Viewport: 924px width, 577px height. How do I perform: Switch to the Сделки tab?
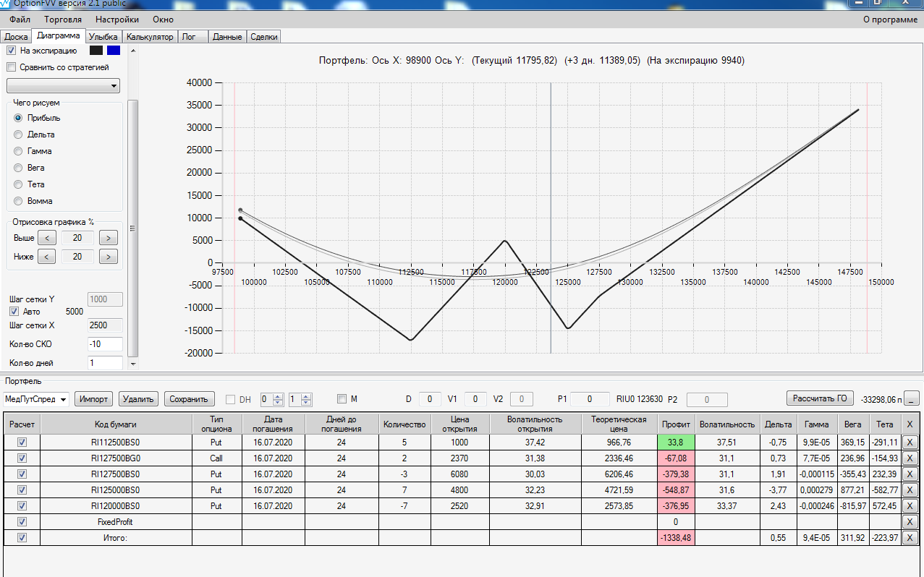pos(263,37)
